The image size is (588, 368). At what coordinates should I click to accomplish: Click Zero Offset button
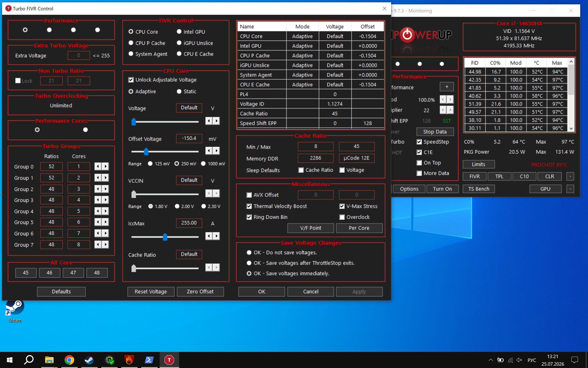click(x=200, y=292)
